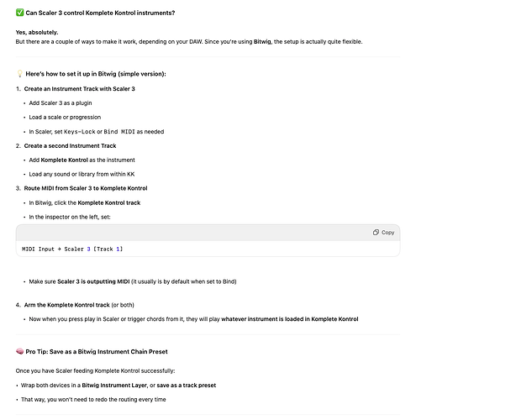Click the light bulb emoji icon
The image size is (532, 420).
point(20,74)
